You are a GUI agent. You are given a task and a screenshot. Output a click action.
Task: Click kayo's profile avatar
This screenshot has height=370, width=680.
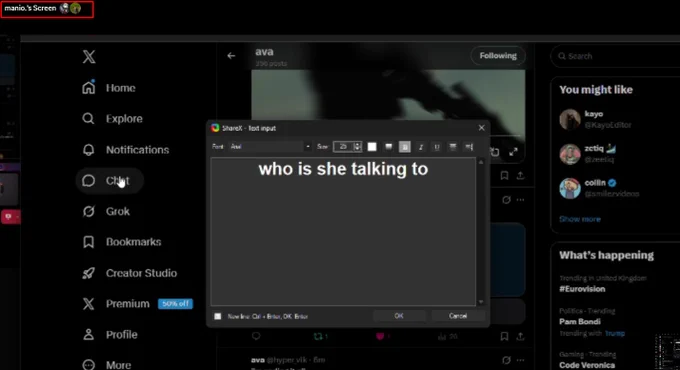point(569,119)
